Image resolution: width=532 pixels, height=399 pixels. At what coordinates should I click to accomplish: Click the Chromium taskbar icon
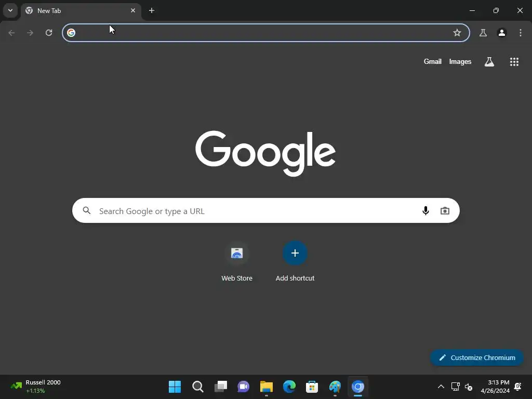point(357,387)
